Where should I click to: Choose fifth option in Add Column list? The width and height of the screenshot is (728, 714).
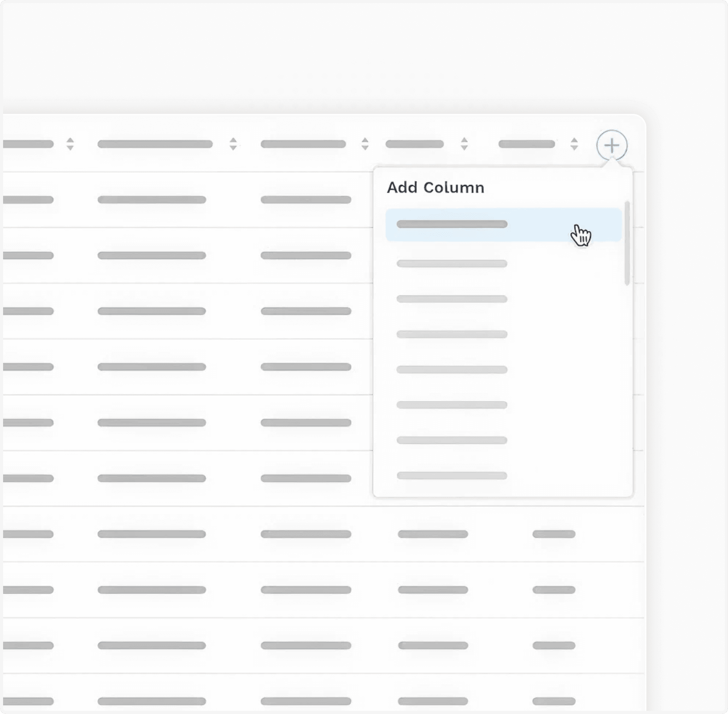pos(452,370)
